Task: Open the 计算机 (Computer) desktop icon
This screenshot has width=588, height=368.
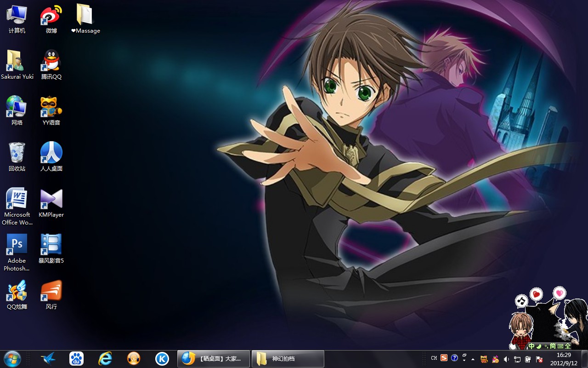Action: coord(17,19)
